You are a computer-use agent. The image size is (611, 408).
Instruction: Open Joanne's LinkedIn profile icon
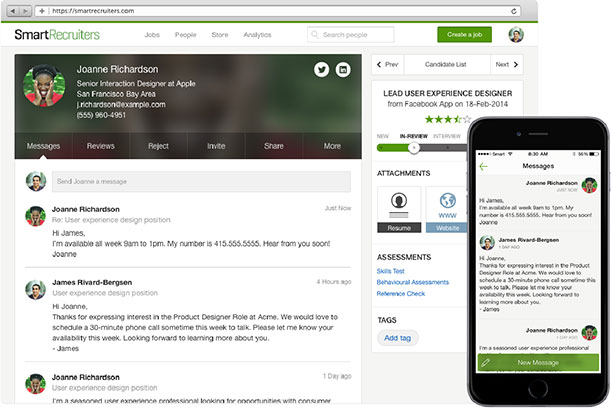[x=343, y=70]
